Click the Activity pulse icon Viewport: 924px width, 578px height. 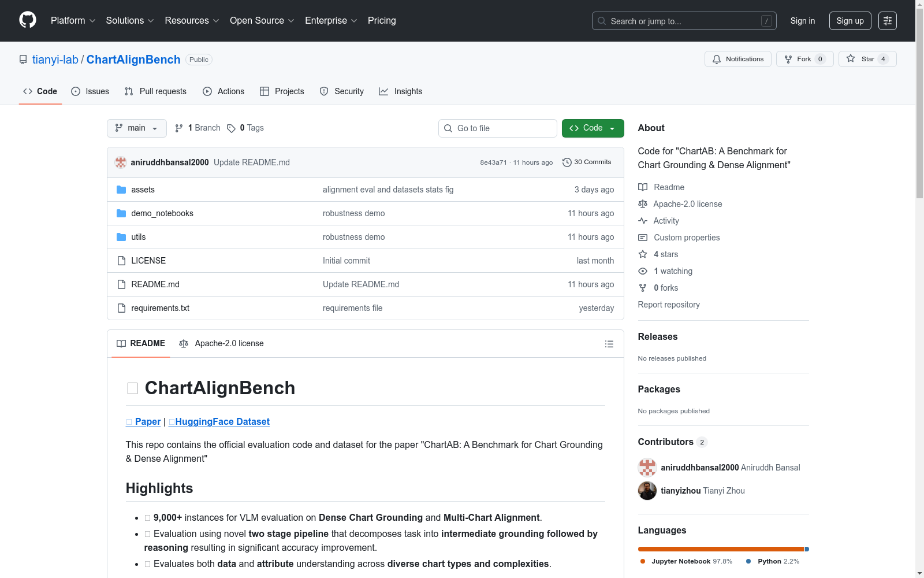tap(643, 221)
